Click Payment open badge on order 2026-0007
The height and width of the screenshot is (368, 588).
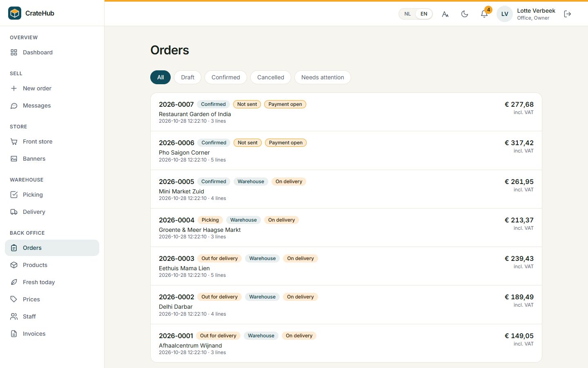point(285,104)
